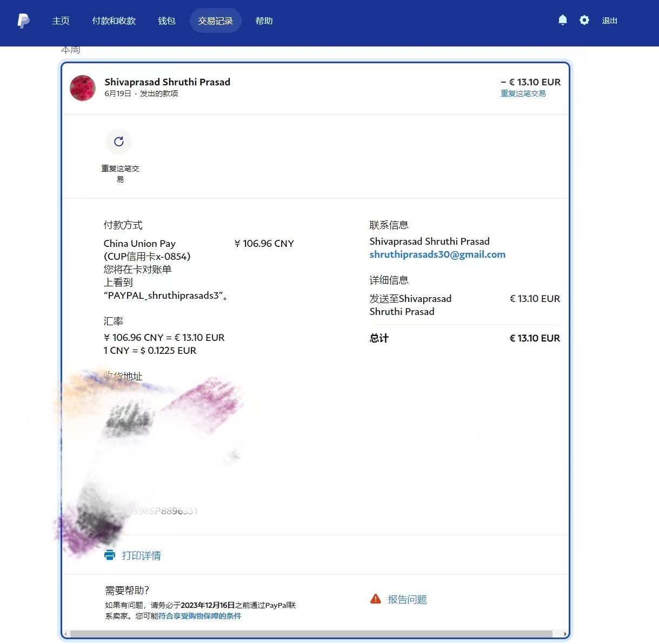The width and height of the screenshot is (659, 644).
Task: Go to the 主页 tab
Action: tap(61, 21)
